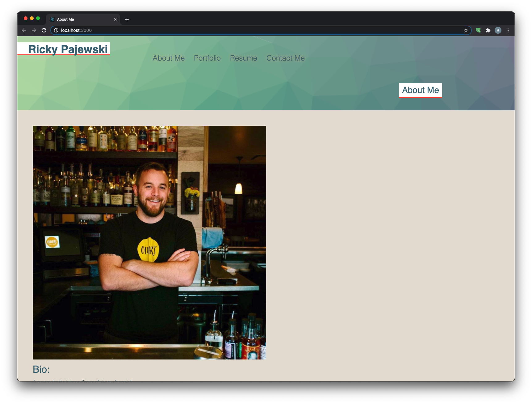This screenshot has width=532, height=404.
Task: Click the site information icon in the address bar
Action: tap(56, 30)
